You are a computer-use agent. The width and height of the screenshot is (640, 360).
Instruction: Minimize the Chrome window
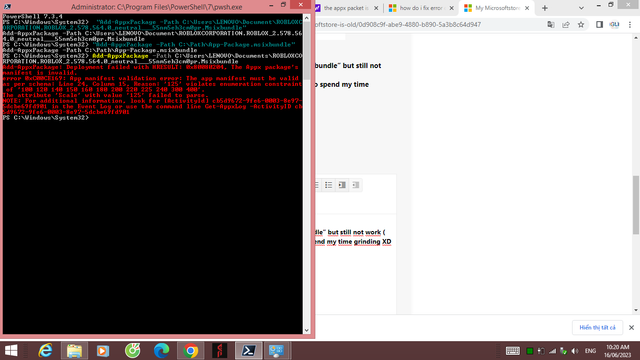(599, 5)
